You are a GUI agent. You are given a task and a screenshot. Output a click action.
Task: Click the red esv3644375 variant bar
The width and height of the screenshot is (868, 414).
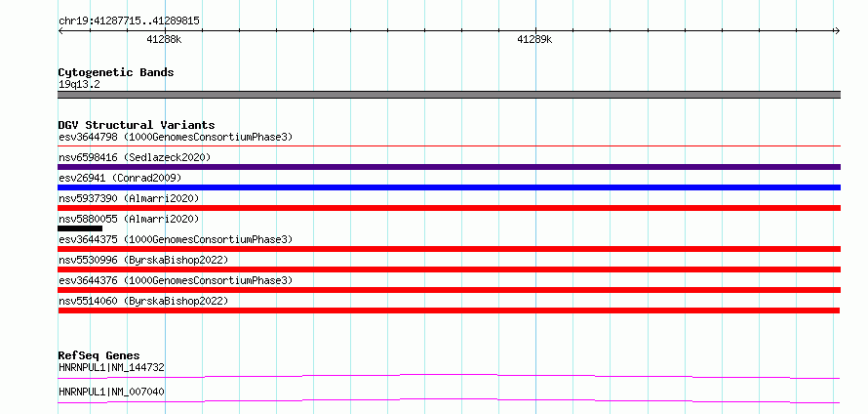[x=449, y=249]
